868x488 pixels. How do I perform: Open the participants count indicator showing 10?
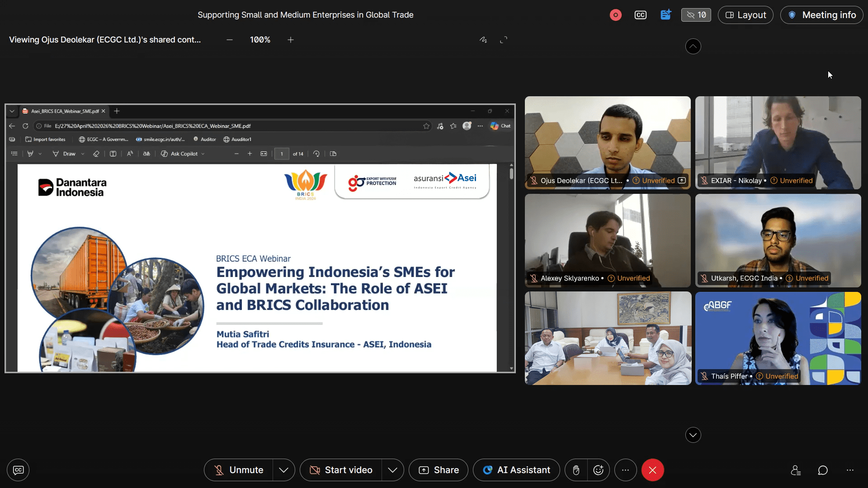pyautogui.click(x=696, y=15)
